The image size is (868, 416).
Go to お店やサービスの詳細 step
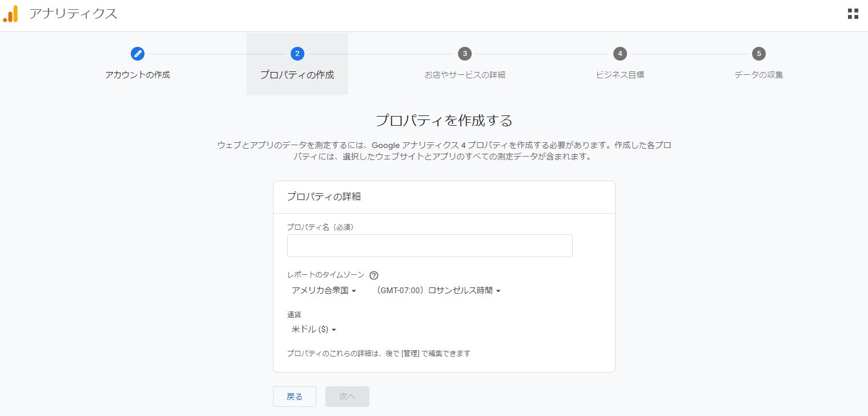(x=465, y=75)
